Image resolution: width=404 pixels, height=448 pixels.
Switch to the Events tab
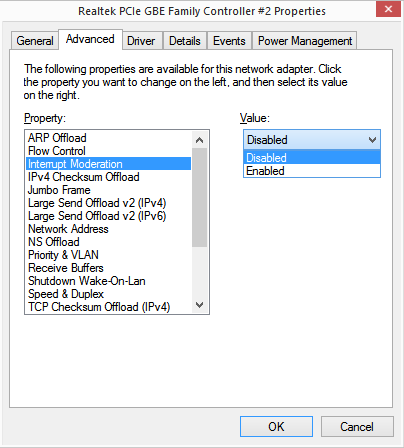click(x=229, y=41)
